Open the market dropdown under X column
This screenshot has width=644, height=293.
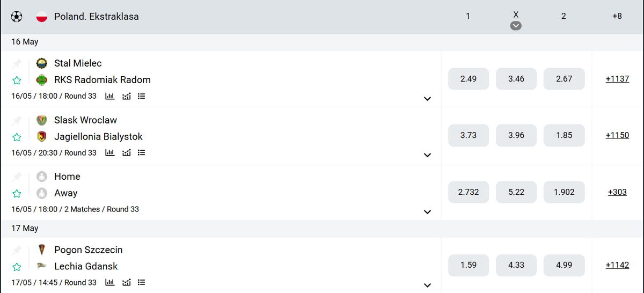516,26
